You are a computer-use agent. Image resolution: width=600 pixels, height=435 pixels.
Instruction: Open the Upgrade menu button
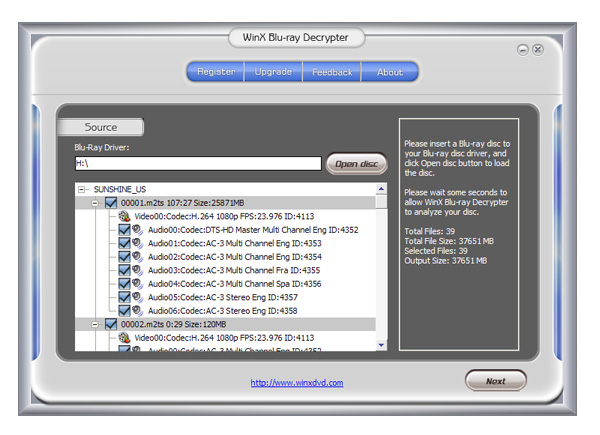coord(273,72)
